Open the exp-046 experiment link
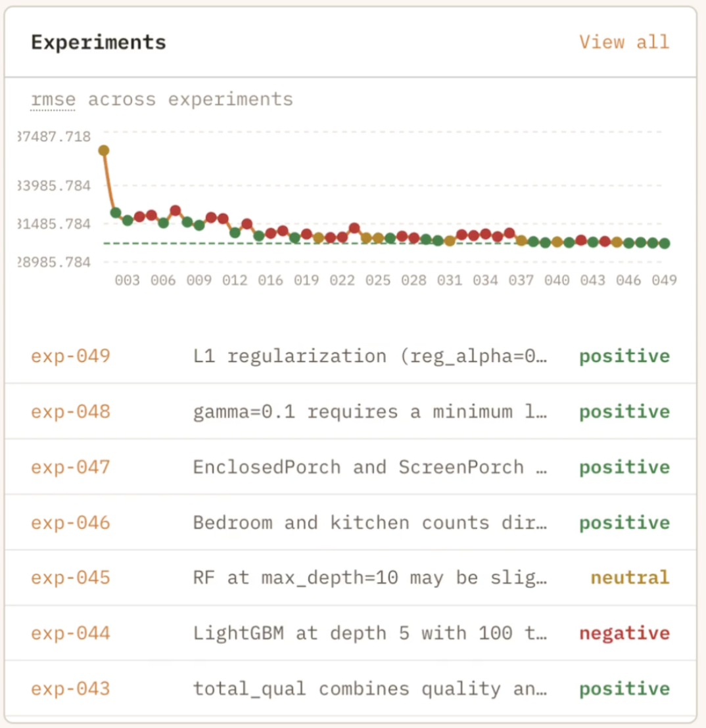Screen dimensions: 706x728 pos(70,523)
